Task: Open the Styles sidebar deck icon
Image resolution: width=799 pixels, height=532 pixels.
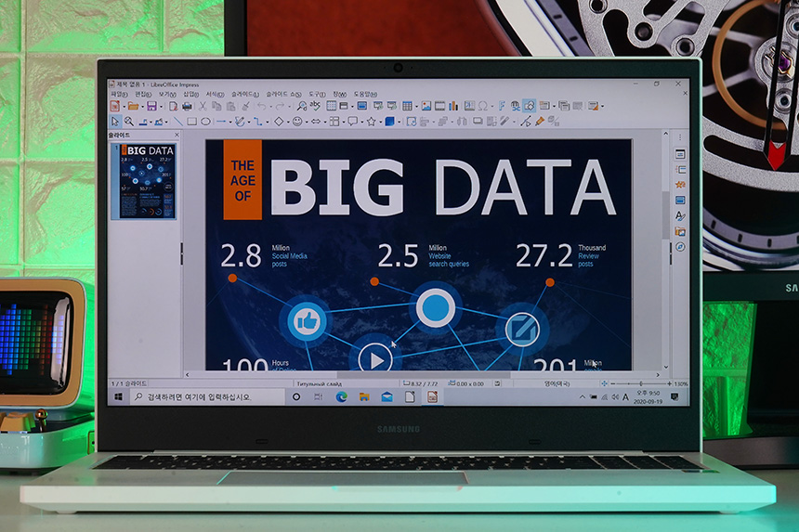Action: (680, 215)
